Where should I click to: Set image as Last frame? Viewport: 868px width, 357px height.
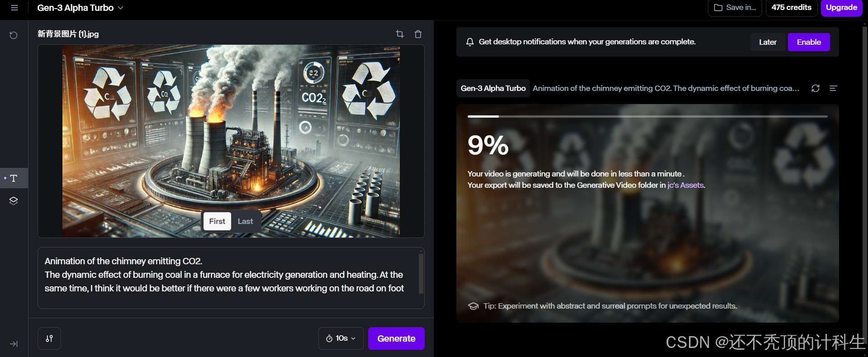point(245,221)
